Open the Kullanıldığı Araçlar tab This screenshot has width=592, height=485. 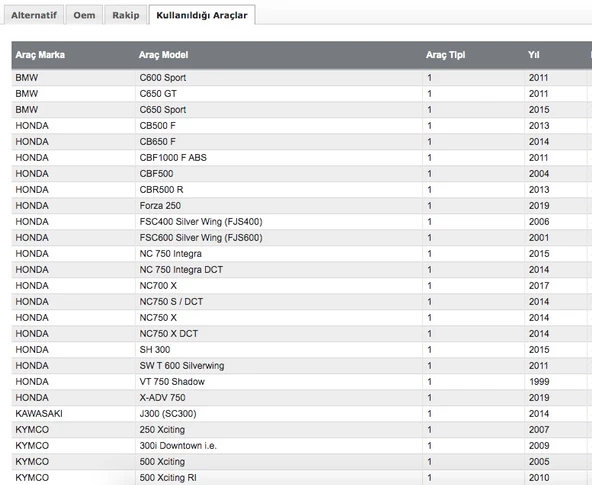tap(202, 15)
